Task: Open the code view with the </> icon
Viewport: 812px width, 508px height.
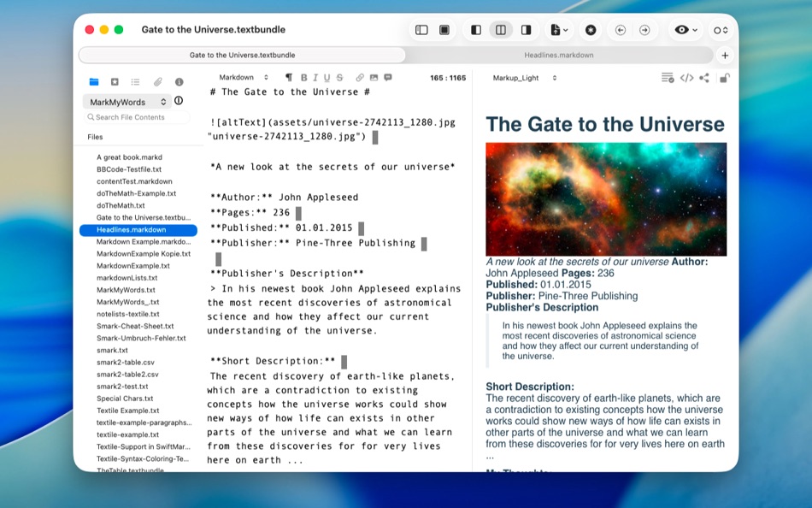Action: (x=688, y=77)
